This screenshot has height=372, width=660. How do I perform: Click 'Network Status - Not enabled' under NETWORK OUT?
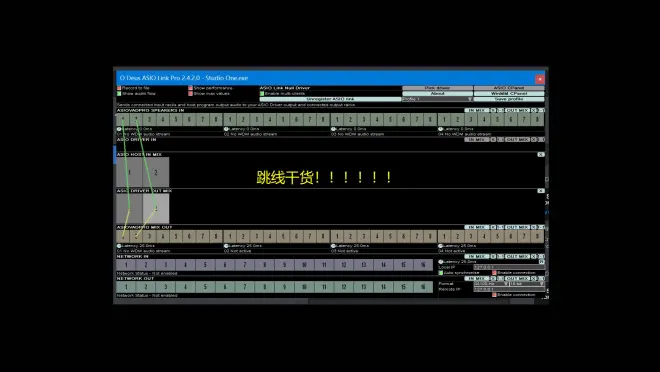(147, 295)
